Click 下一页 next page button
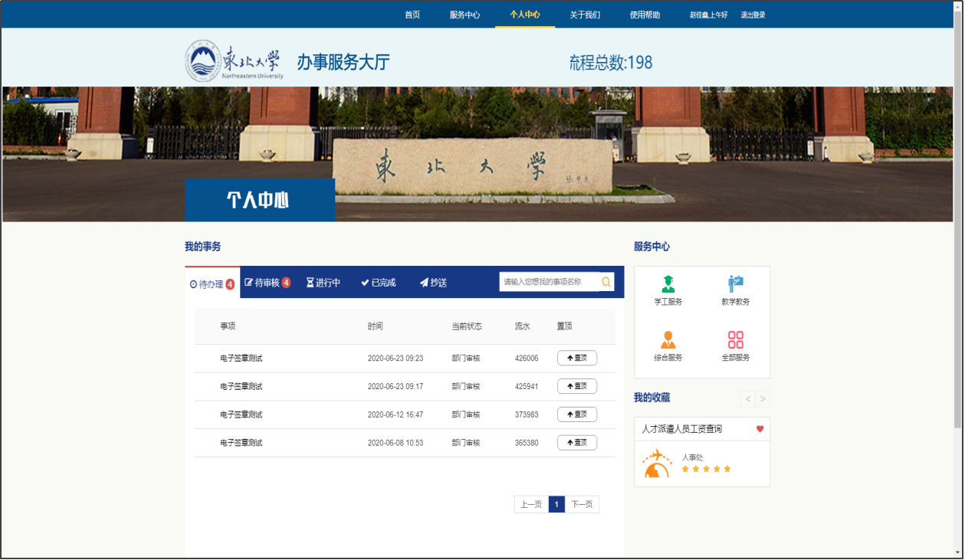This screenshot has width=965, height=560. coord(582,504)
